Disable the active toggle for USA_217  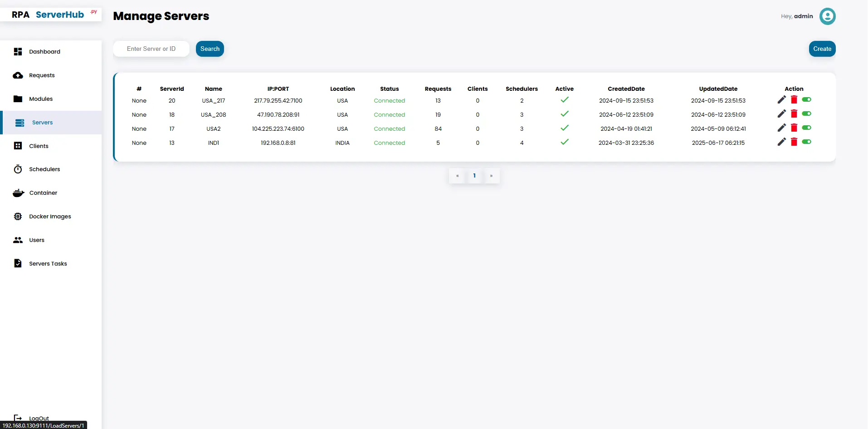[807, 99]
